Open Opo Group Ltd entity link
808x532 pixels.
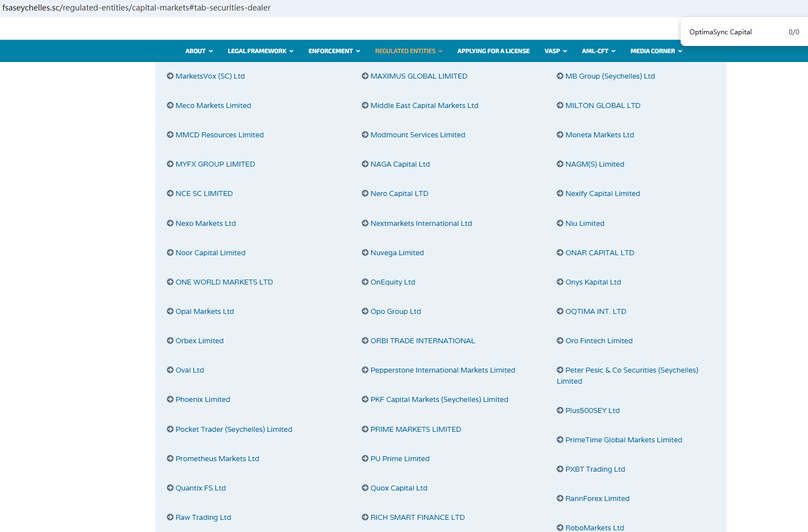click(x=396, y=311)
